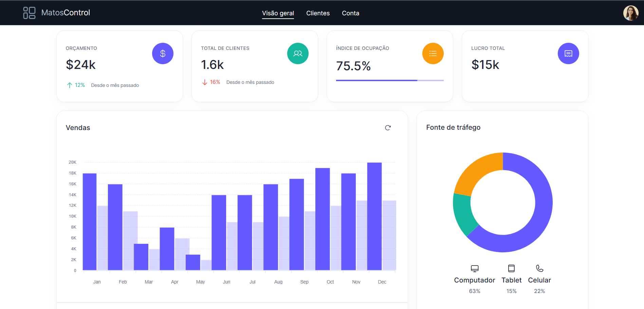Click the Computador monitor icon
644x309 pixels.
point(475,269)
